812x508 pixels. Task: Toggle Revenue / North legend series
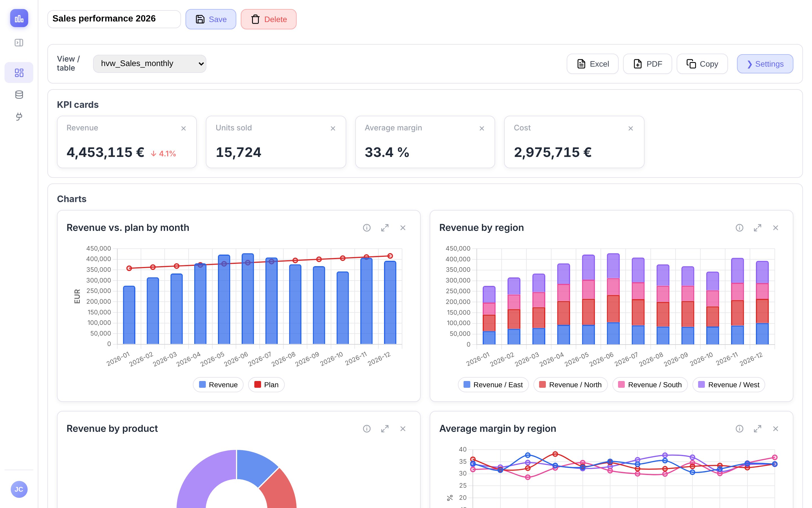click(570, 385)
